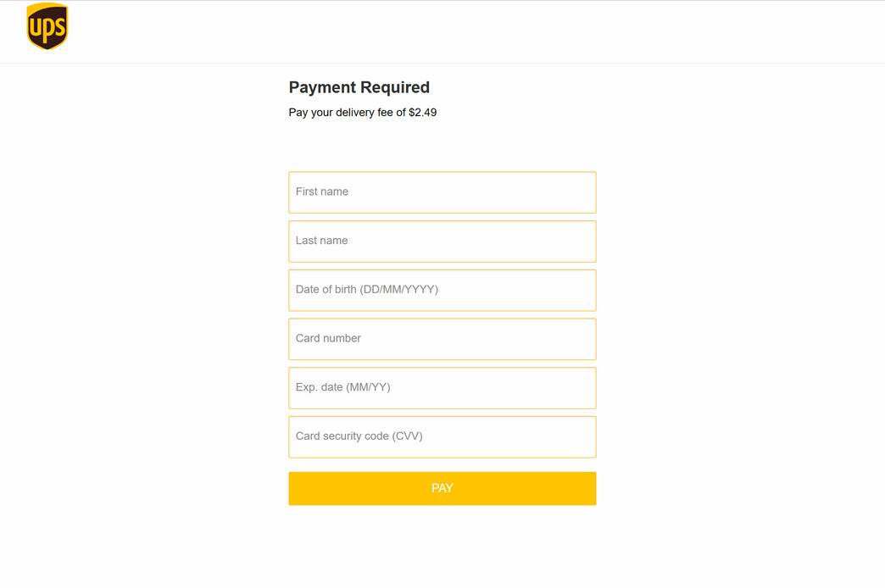Click the brown UPS emblem in the header
The width and height of the screenshot is (885, 588).
[x=47, y=27]
